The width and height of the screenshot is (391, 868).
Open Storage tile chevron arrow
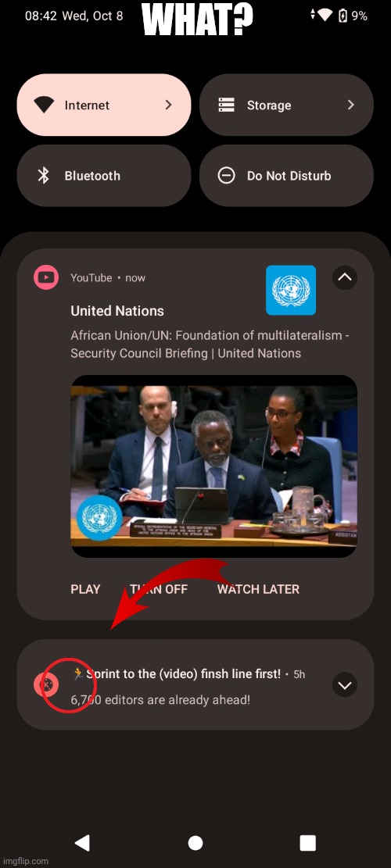350,105
